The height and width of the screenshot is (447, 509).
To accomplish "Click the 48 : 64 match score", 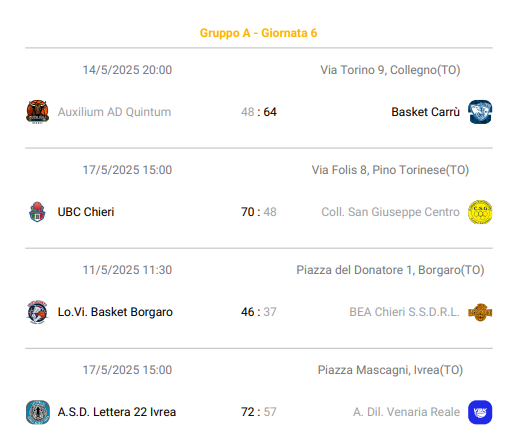I will 259,112.
